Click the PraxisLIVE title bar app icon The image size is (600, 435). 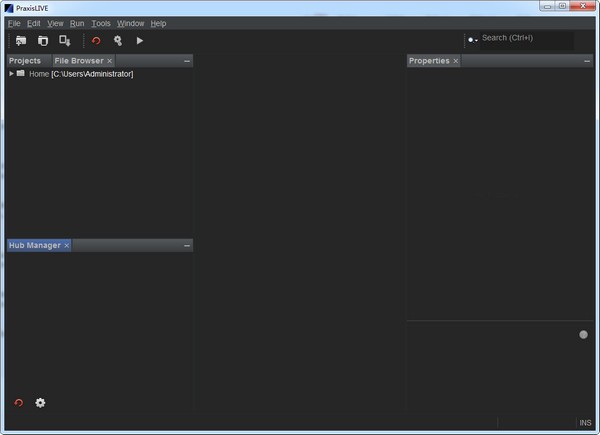point(9,8)
